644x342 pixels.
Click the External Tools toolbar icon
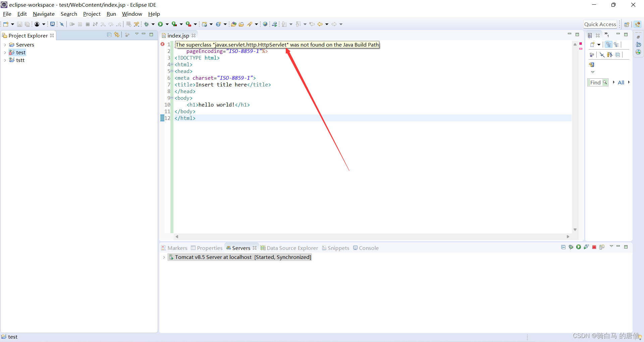point(189,24)
